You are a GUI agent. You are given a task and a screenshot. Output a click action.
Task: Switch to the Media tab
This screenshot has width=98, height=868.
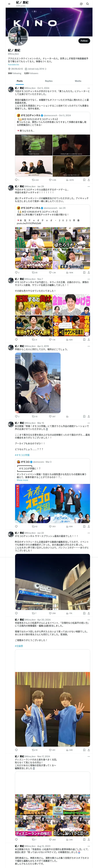(78, 81)
